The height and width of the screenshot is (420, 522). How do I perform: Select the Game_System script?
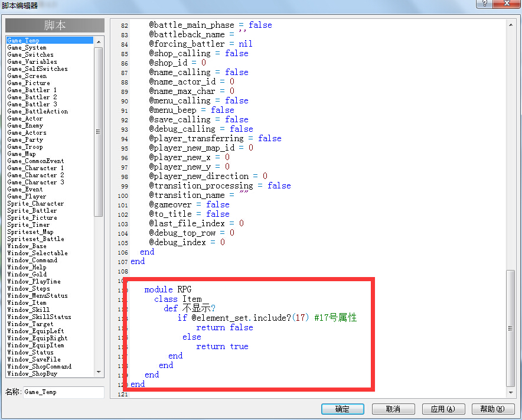pyautogui.click(x=27, y=48)
